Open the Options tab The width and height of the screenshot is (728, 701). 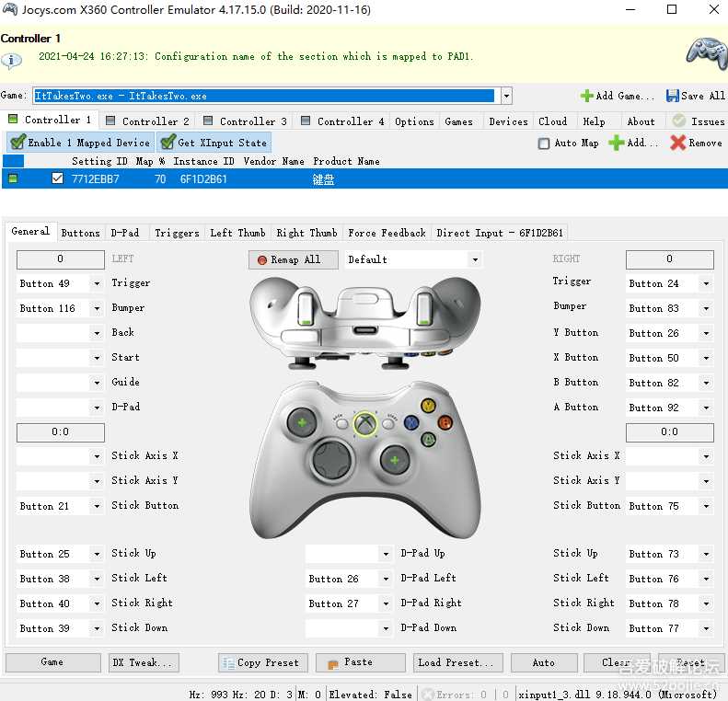tap(414, 121)
